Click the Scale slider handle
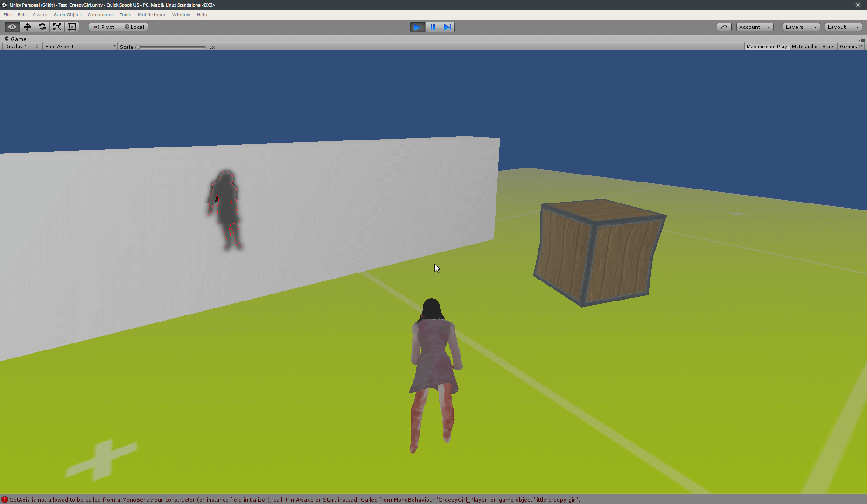Image resolution: width=867 pixels, height=504 pixels. click(x=138, y=47)
